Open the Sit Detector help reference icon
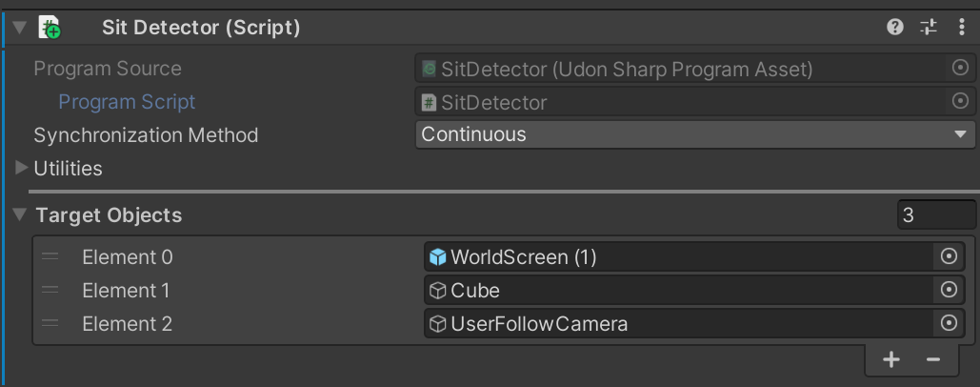 895,27
